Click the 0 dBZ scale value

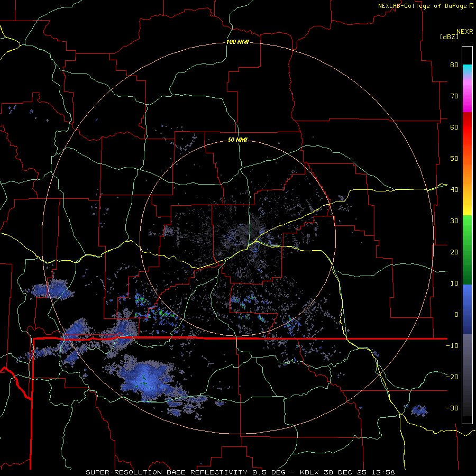tap(456, 315)
